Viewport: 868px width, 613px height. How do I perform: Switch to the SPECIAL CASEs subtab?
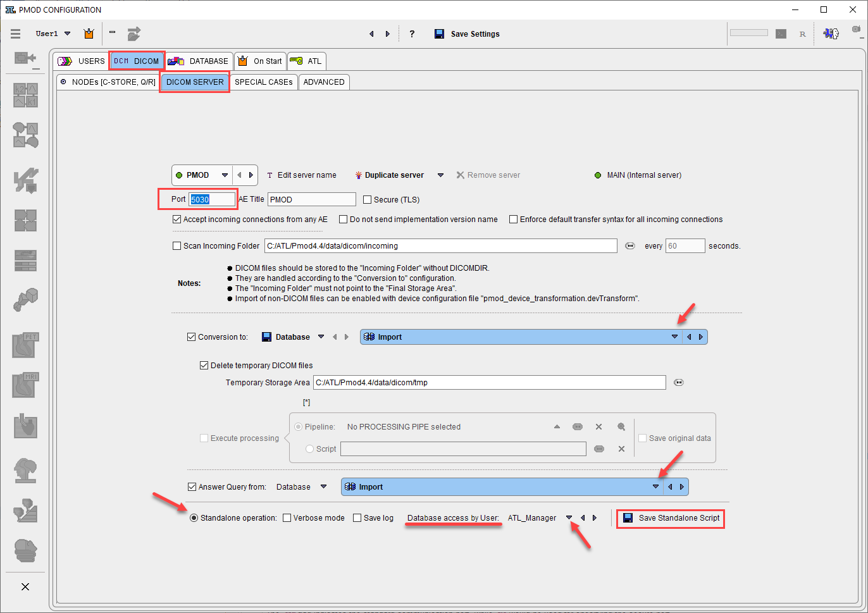264,82
